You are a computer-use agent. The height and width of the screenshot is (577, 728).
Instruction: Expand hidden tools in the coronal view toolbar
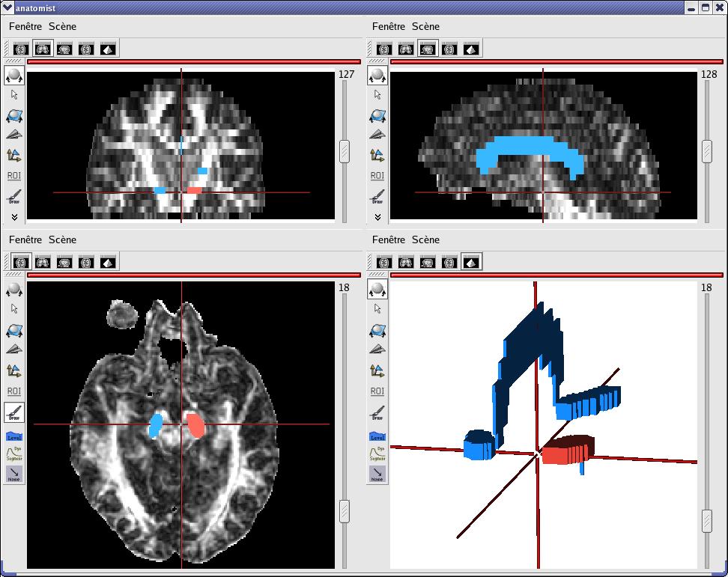point(14,217)
